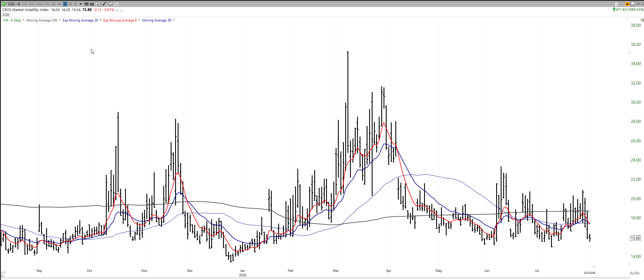Click the 18.00 price scale label

click(636, 218)
